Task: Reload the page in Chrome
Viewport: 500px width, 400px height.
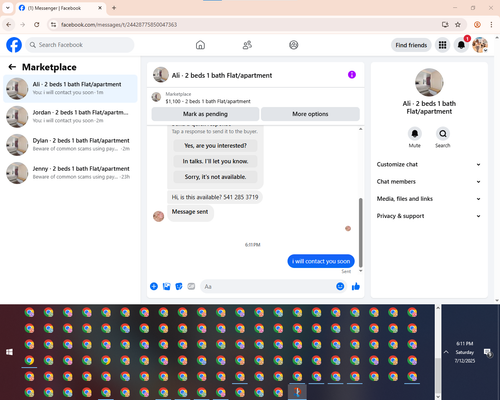Action: 37,25
